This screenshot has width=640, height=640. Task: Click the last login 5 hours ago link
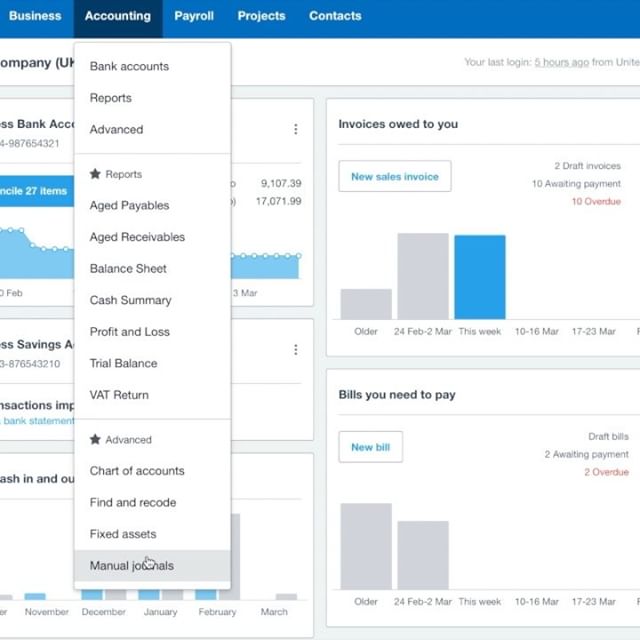[562, 62]
